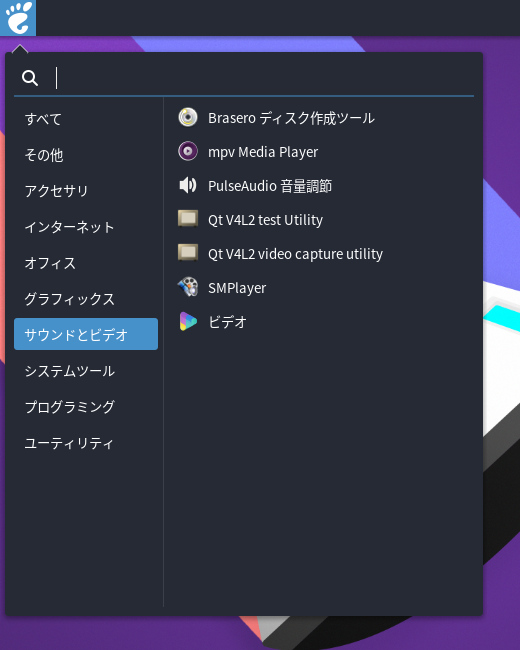Select the その他 category
The width and height of the screenshot is (520, 650).
point(86,155)
